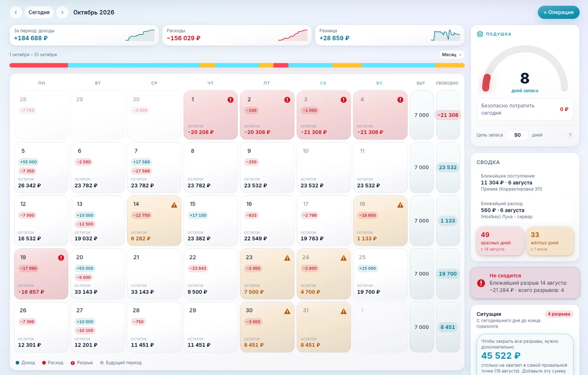Click warning triangle on October 14
The width and height of the screenshot is (588, 375).
pos(174,205)
